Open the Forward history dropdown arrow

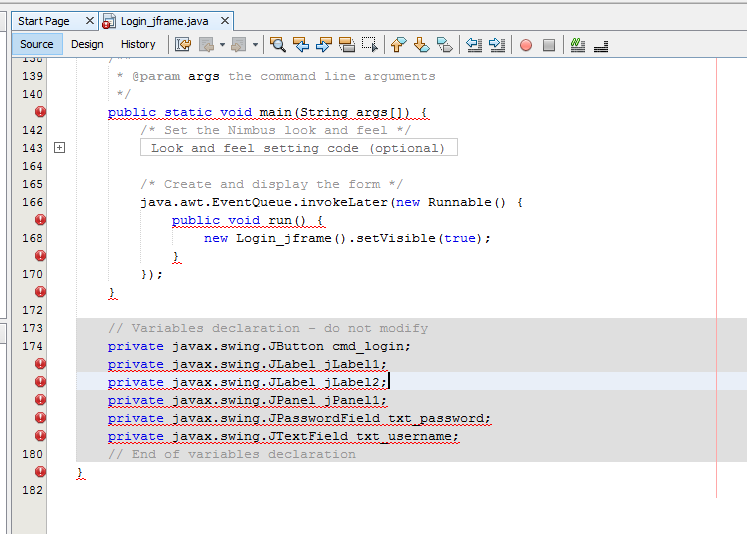[255, 45]
